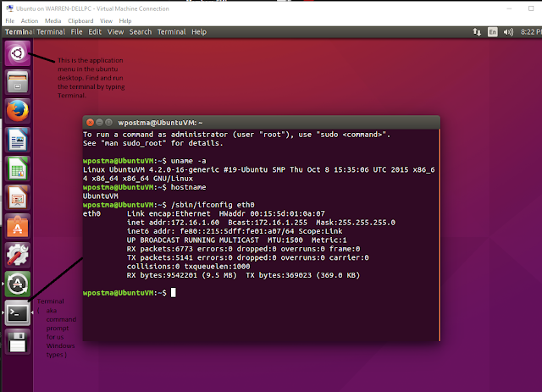
Task: Open System Settings gear and wrench icon
Action: coord(17,255)
